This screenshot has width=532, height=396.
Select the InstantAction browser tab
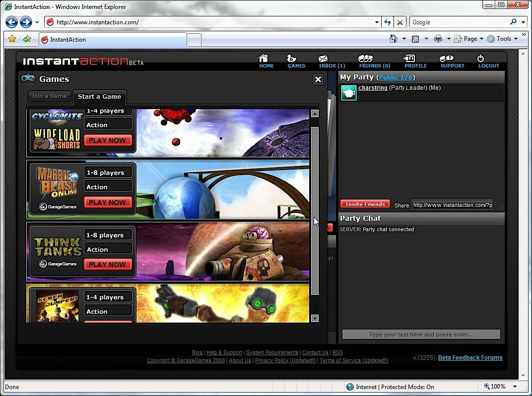[x=113, y=39]
